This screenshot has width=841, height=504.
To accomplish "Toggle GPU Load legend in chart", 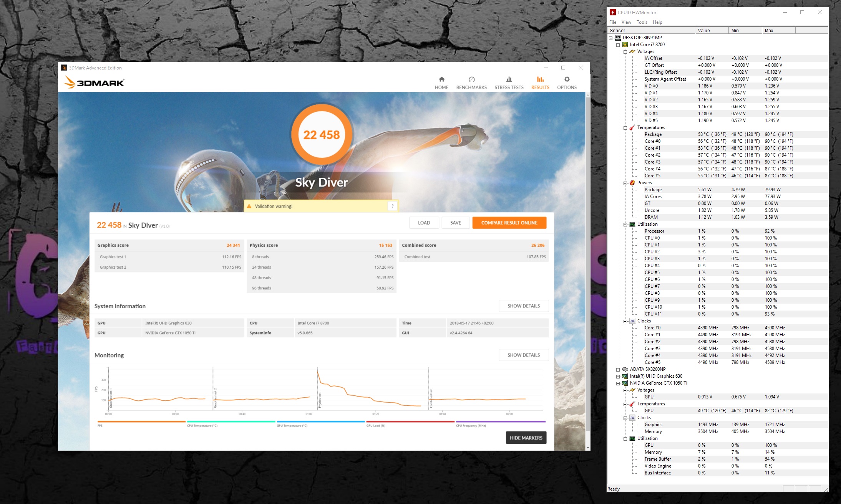I will [x=410, y=423].
